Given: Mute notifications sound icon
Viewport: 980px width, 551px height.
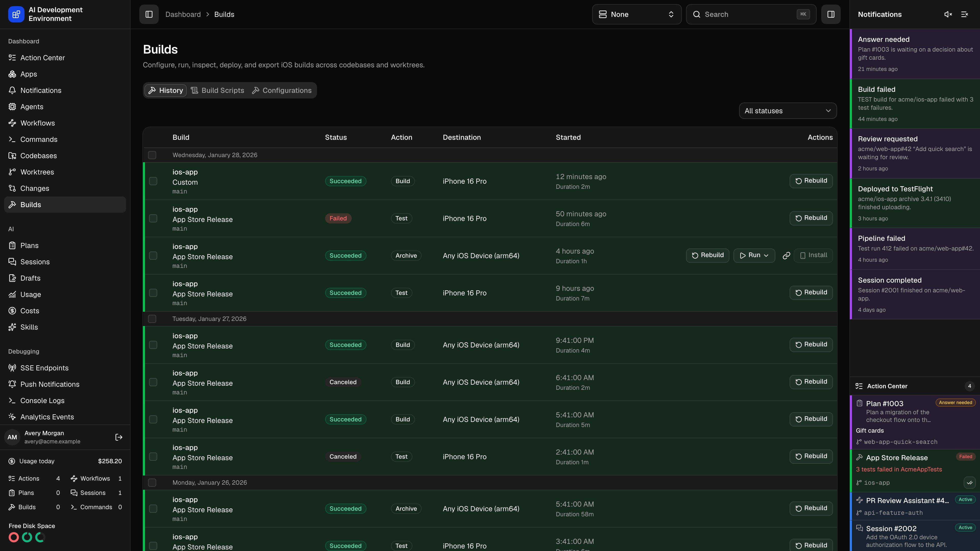Looking at the screenshot, I should (x=948, y=15).
